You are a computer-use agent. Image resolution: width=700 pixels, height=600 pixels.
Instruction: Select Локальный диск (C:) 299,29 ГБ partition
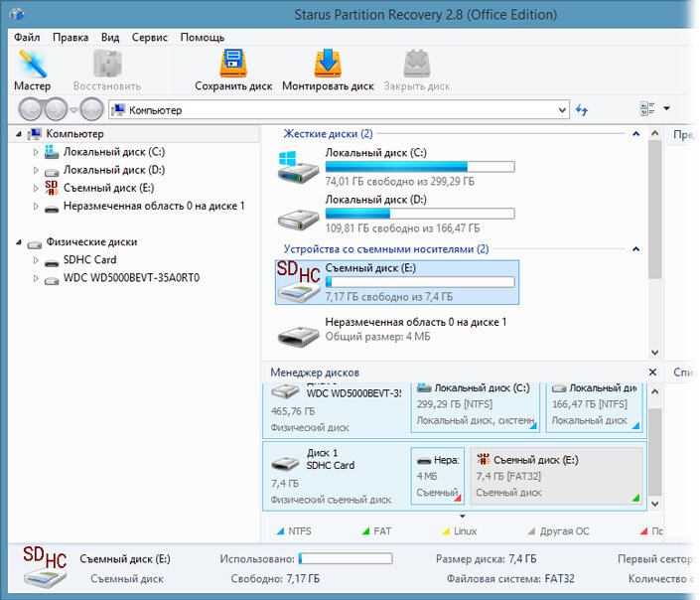476,407
